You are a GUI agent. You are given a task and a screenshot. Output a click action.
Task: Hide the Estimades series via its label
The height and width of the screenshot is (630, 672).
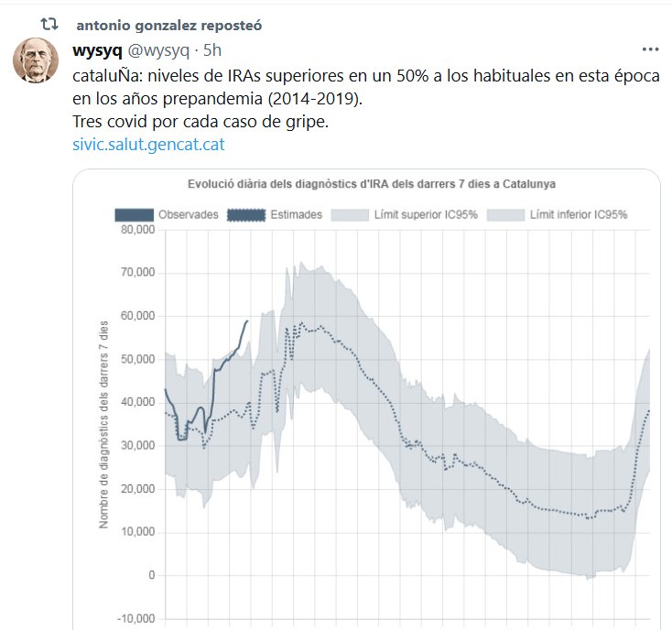pyautogui.click(x=296, y=214)
